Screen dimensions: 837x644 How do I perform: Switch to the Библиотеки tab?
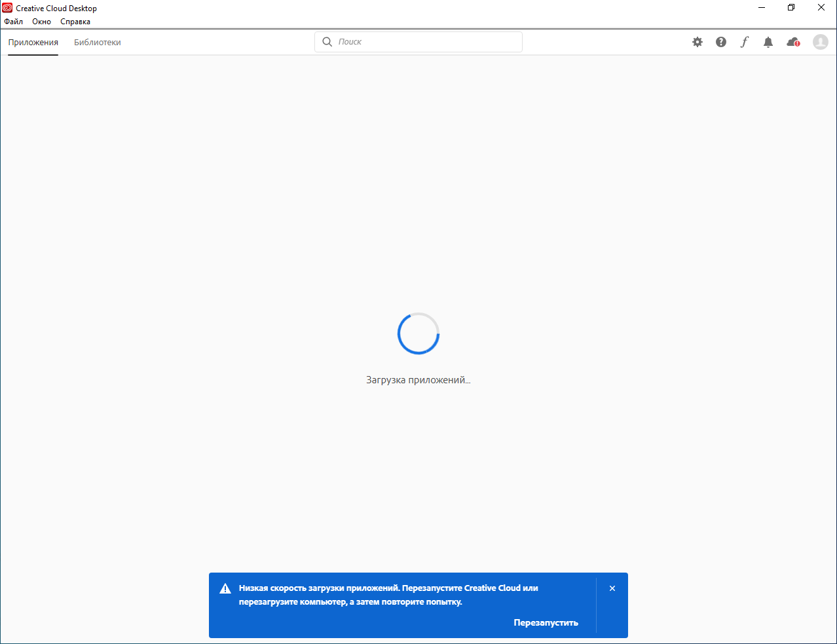[x=98, y=43]
